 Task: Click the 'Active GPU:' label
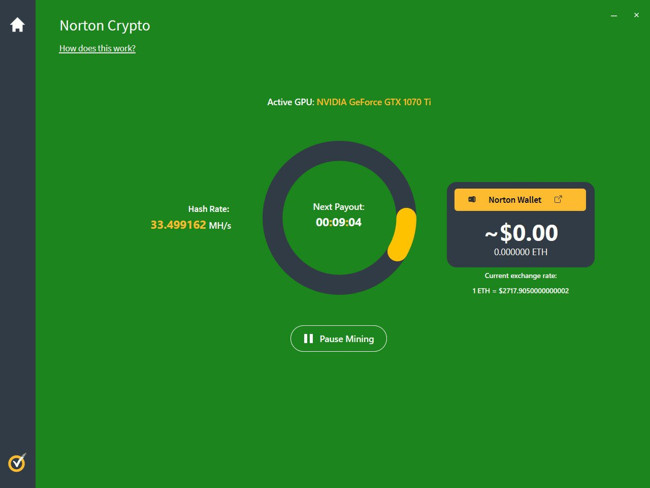click(291, 102)
